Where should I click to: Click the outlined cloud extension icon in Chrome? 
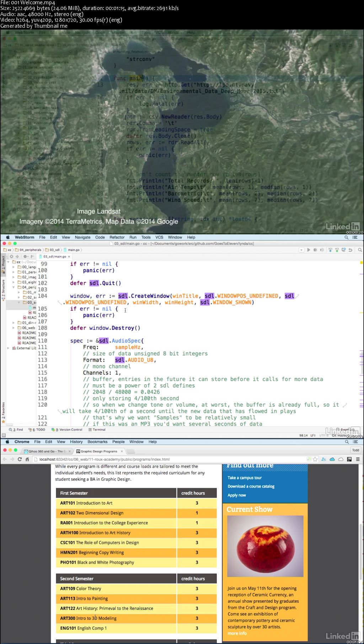click(x=341, y=459)
